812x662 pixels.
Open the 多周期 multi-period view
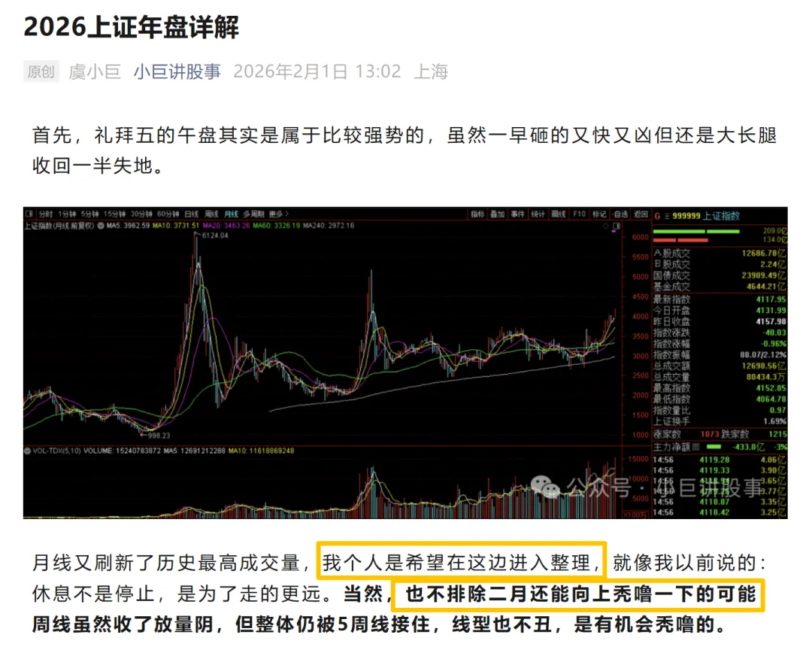[253, 214]
